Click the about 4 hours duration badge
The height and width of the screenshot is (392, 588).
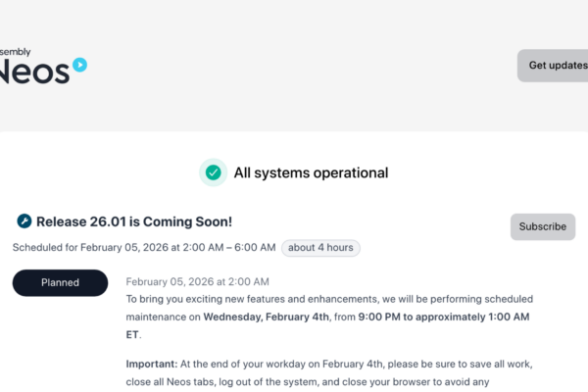(x=320, y=247)
